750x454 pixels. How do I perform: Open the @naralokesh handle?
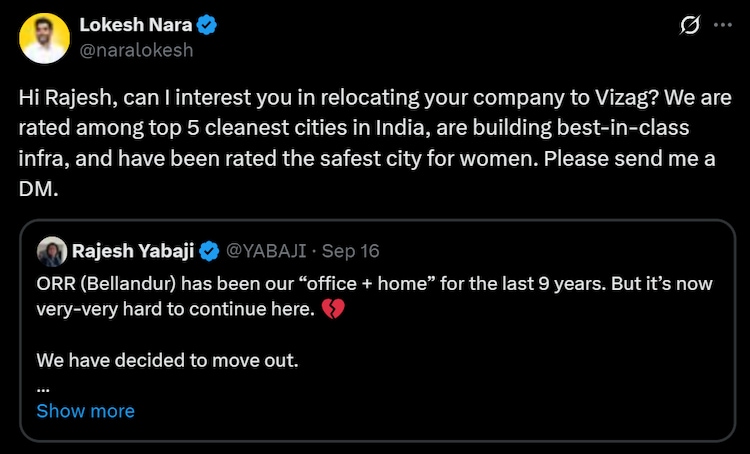click(135, 49)
